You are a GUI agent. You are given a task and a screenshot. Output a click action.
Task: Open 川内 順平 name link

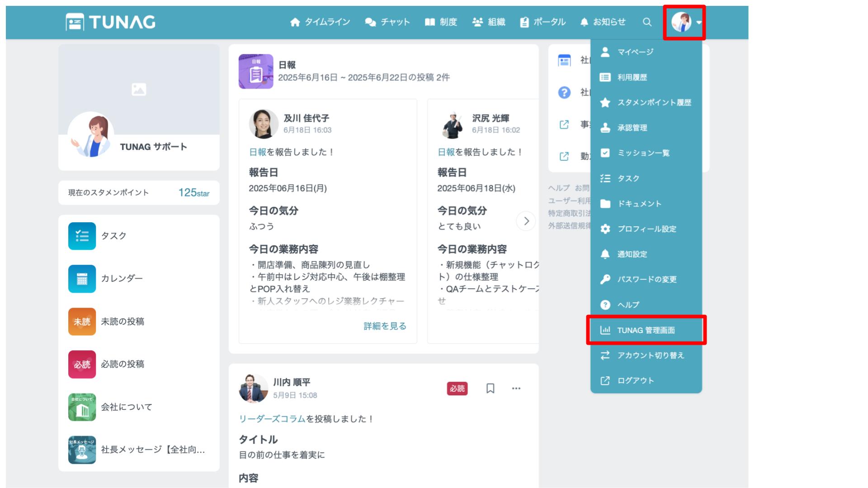(x=292, y=382)
